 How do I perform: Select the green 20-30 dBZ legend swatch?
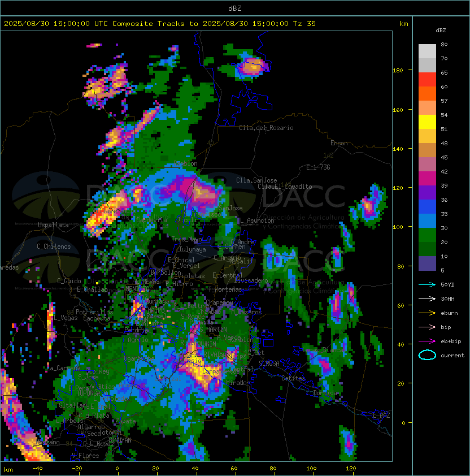pyautogui.click(x=427, y=235)
